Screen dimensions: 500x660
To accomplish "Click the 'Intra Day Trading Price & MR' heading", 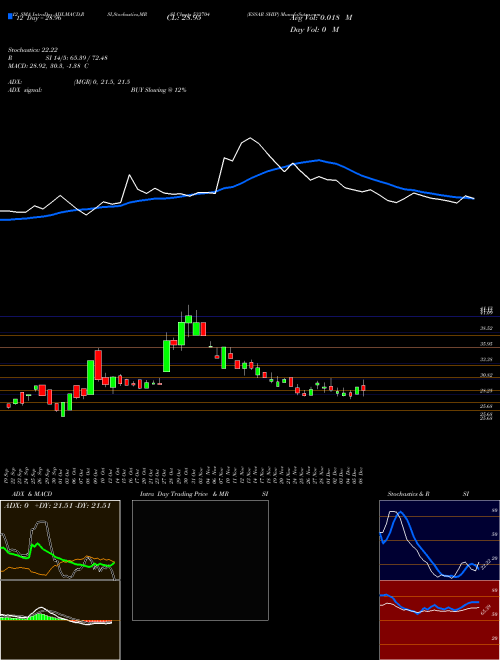I will [185, 494].
